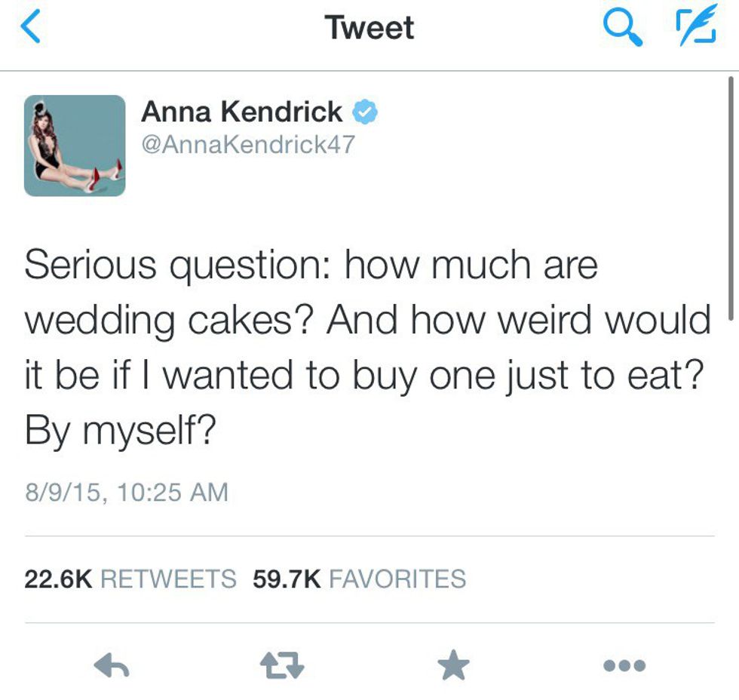The image size is (739, 700).
Task: View the 22.6K retweets list
Action: coord(130,579)
